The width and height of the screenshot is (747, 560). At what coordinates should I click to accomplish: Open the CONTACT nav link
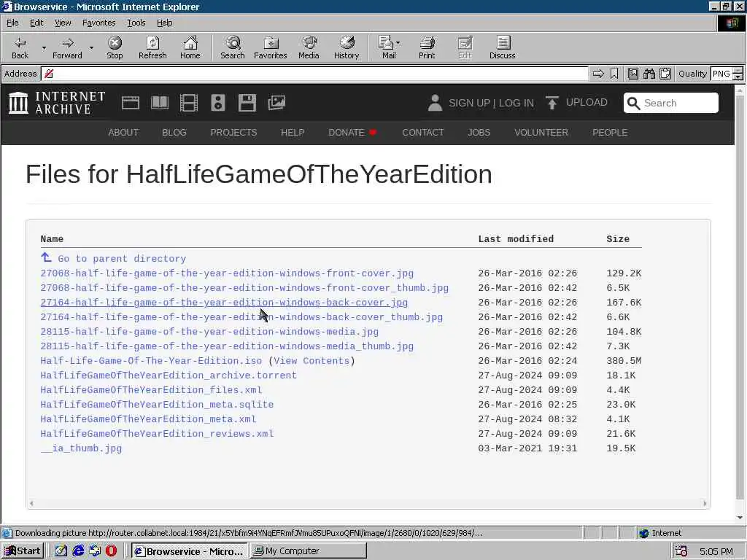(x=422, y=133)
